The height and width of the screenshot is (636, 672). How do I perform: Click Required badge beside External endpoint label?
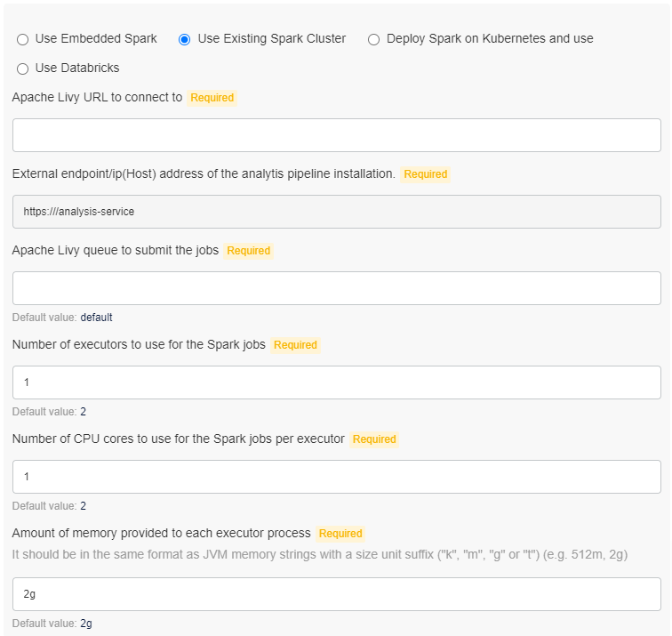point(426,174)
